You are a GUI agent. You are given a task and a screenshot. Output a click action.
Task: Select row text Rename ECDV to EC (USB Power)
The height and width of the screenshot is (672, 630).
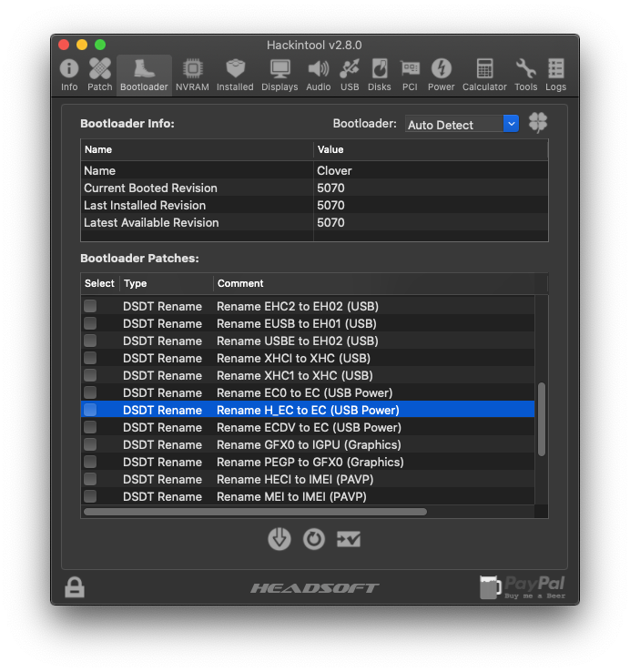[309, 427]
